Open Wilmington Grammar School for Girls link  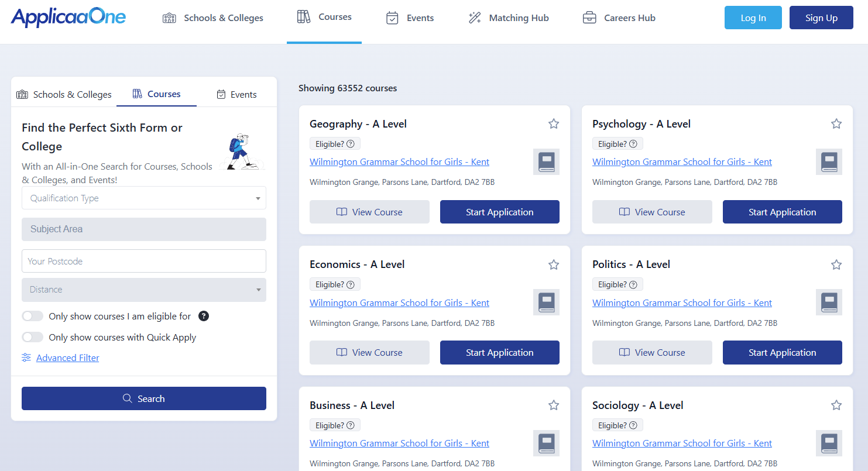click(x=399, y=161)
